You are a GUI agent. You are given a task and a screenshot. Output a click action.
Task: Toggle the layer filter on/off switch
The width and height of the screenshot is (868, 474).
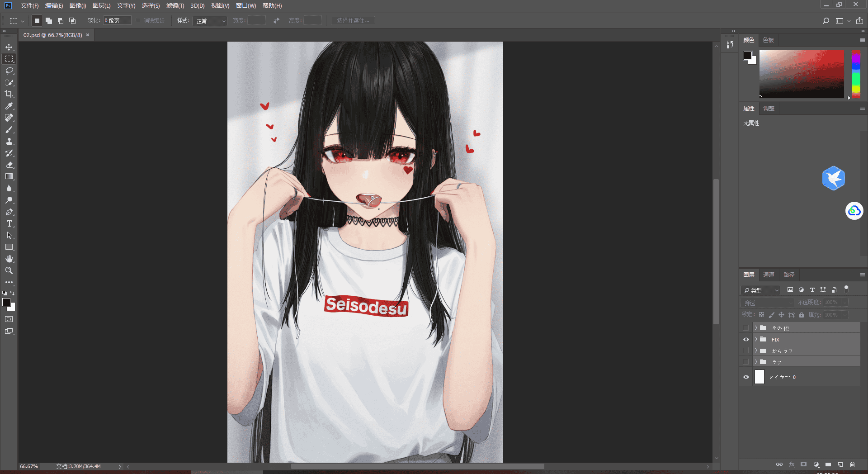(x=846, y=289)
